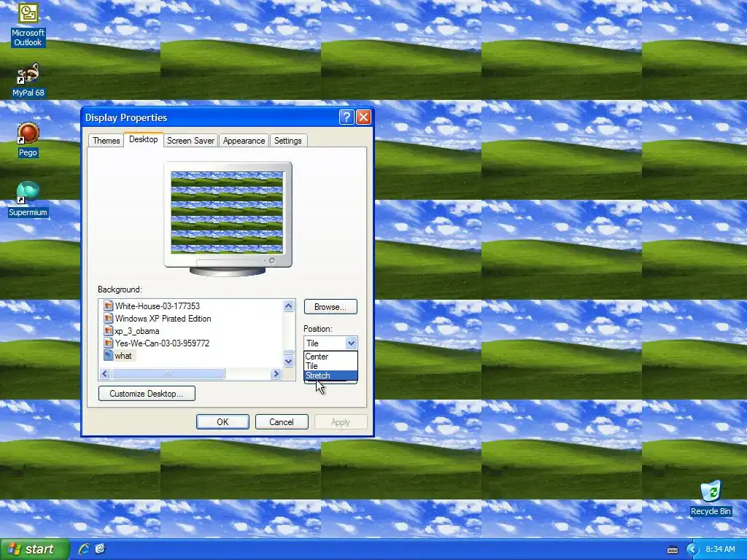Click icon beside Windows XP Pirated Edition
Image resolution: width=747 pixels, height=560 pixels.
tap(108, 318)
